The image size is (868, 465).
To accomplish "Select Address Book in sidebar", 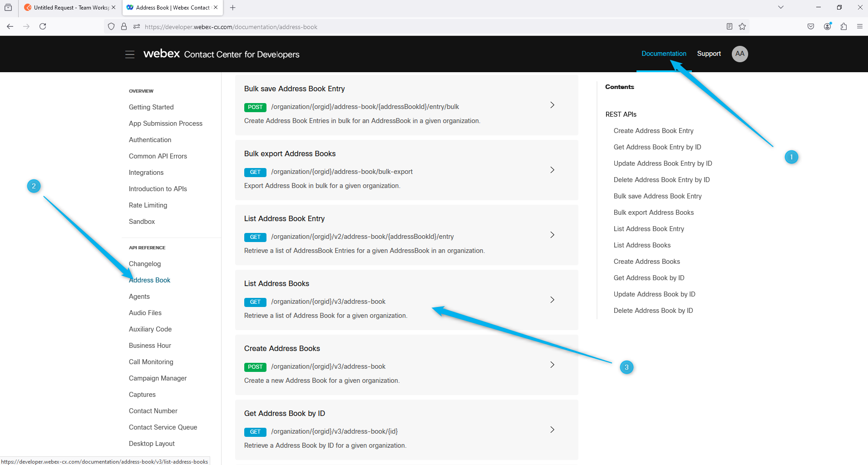I will pos(149,280).
